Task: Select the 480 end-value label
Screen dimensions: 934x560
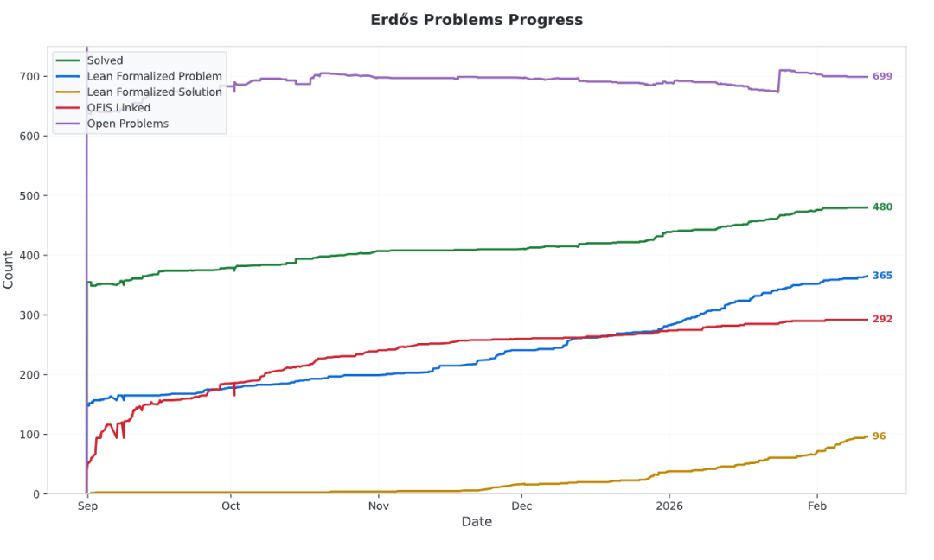Action: tap(882, 207)
